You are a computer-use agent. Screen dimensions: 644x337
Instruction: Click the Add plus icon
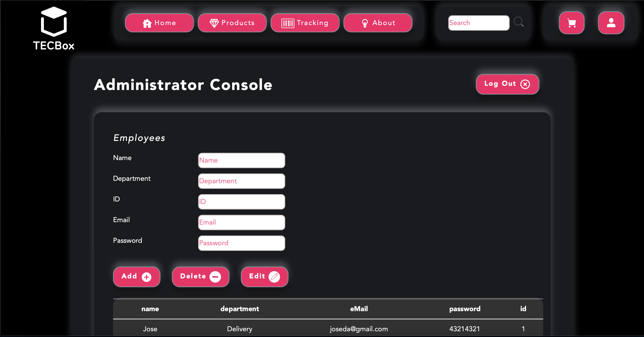(146, 277)
